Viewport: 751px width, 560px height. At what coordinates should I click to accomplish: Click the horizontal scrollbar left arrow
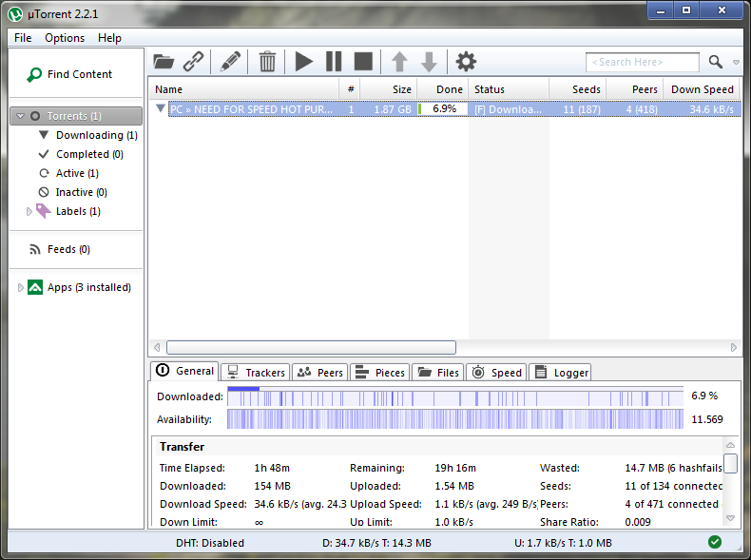[x=157, y=347]
